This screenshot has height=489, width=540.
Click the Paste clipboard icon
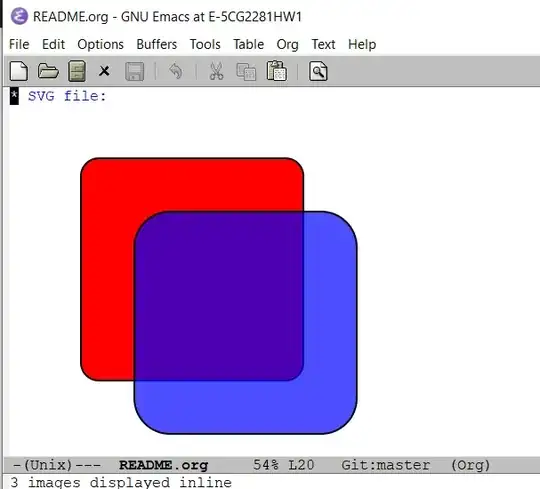point(276,71)
